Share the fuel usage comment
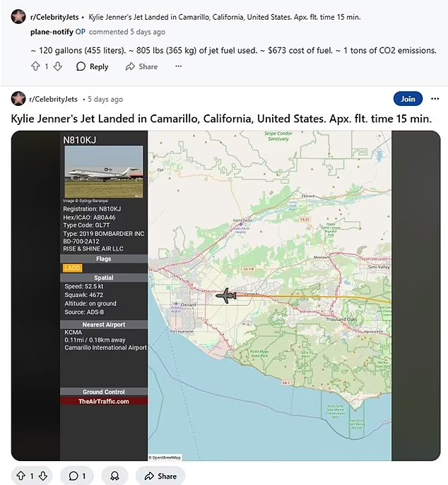The image size is (448, 485). [x=141, y=66]
